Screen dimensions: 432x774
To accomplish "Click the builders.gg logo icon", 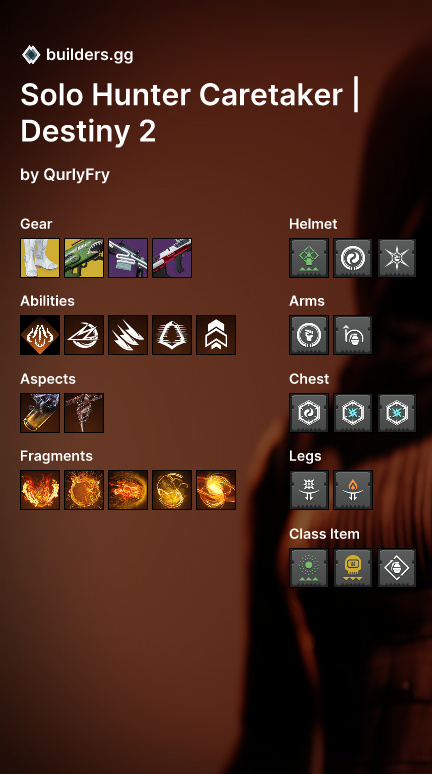I will (31, 55).
